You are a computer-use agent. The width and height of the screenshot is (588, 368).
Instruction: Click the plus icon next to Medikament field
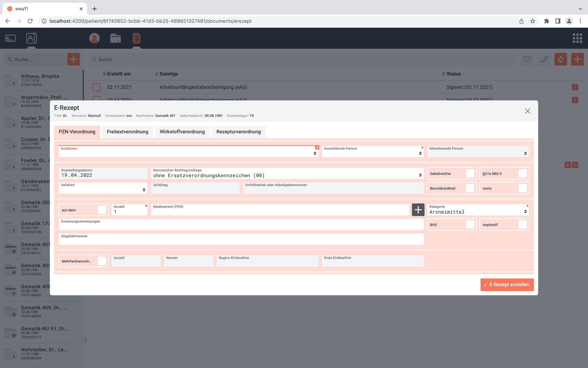[x=418, y=210]
